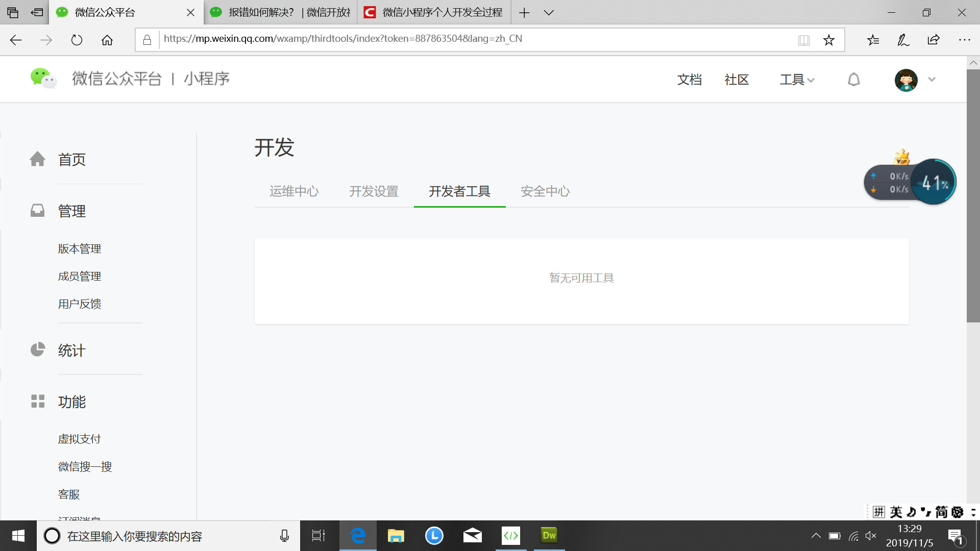
Task: Refresh the current browser page
Action: pos(77,40)
